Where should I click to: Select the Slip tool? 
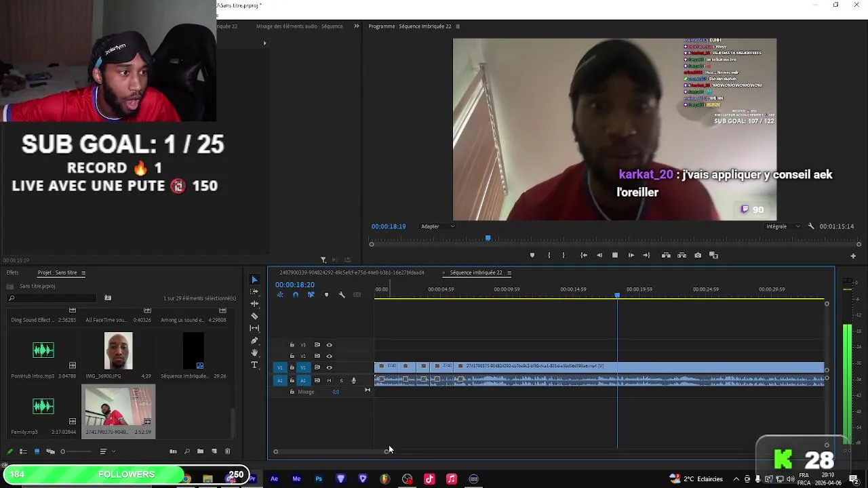point(254,328)
